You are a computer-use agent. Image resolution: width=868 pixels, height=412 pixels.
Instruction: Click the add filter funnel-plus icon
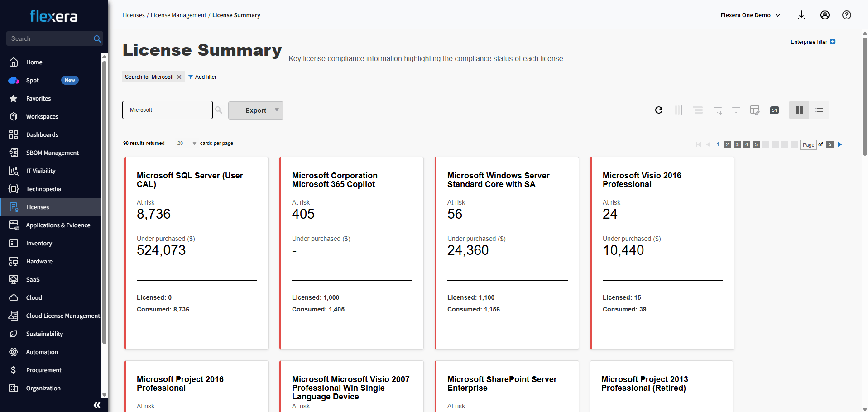(718, 110)
